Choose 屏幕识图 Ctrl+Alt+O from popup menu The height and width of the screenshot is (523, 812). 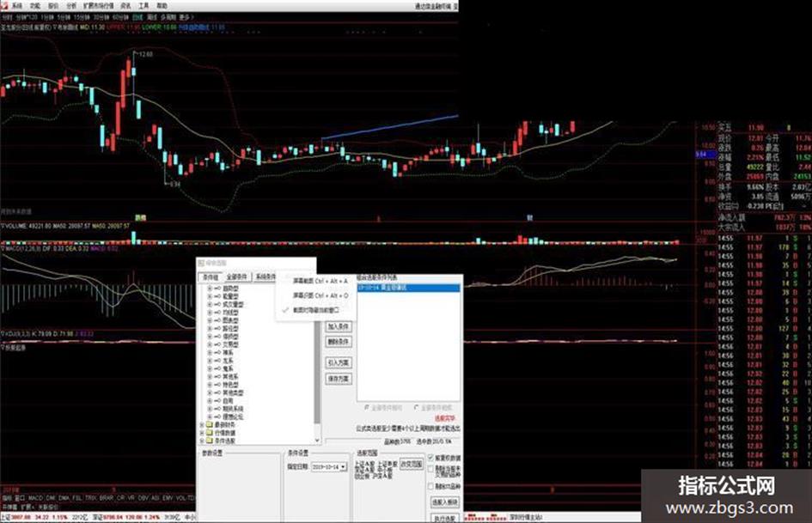tap(320, 295)
